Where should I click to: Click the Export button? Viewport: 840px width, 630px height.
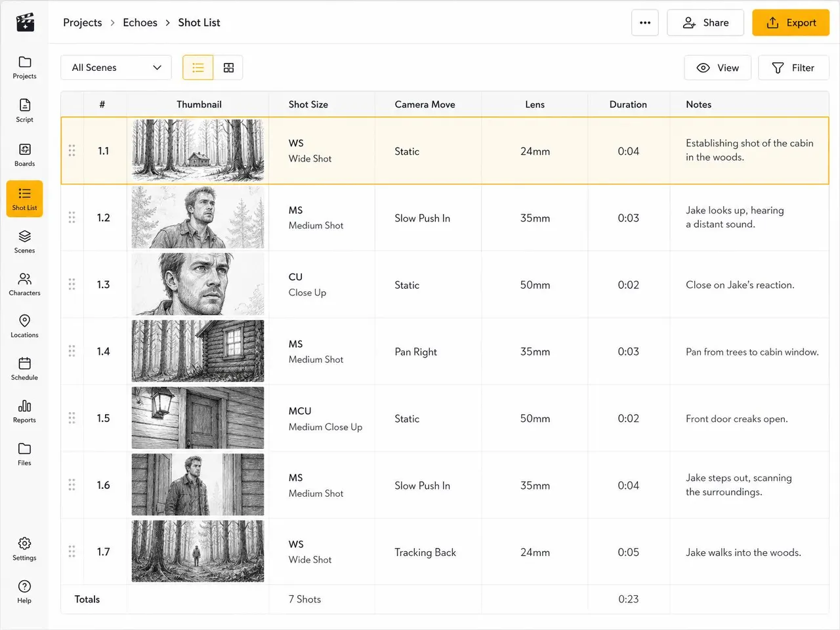pos(791,22)
